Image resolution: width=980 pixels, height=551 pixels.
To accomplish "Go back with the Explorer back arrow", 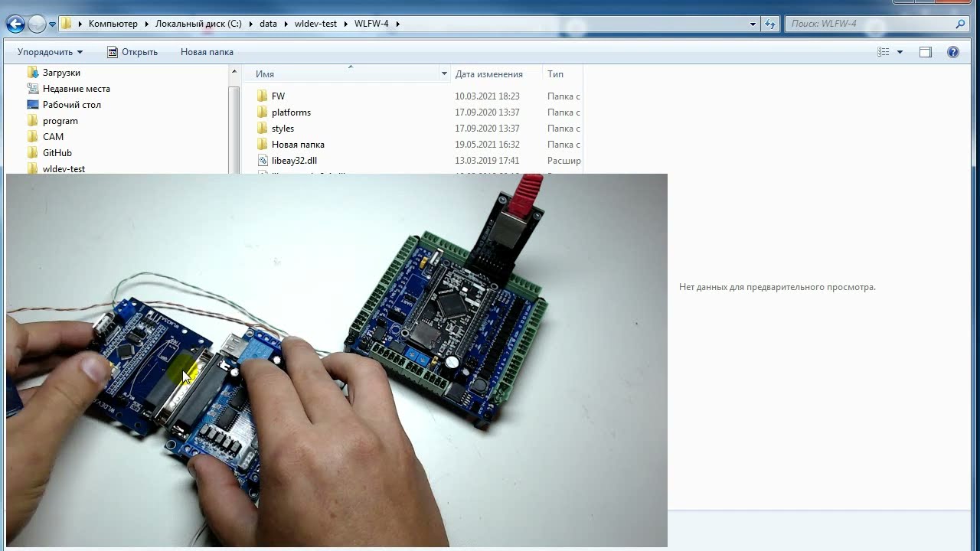I will (x=15, y=24).
